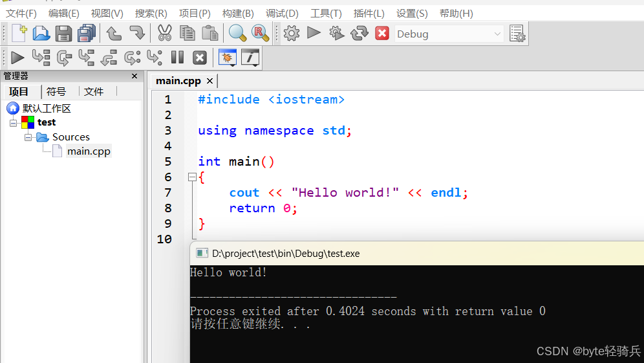
Task: Open the 项目(P) menu
Action: tap(195, 14)
